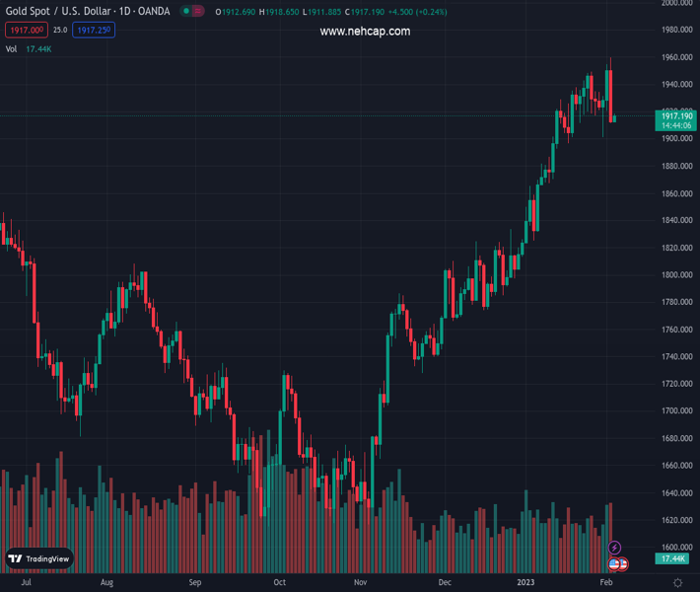Click the Oct marker on the time axis
Viewport: 700px width, 592px height.
click(x=280, y=583)
